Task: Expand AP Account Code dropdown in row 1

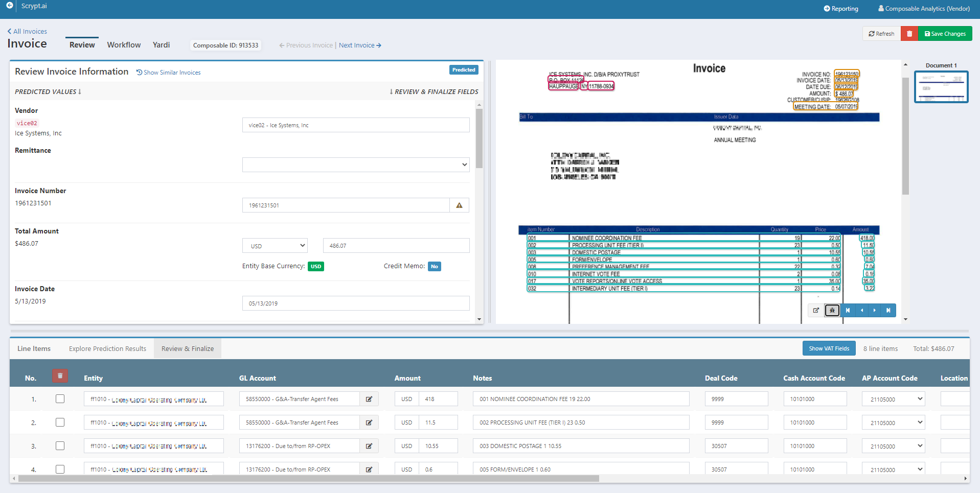Action: 893,399
